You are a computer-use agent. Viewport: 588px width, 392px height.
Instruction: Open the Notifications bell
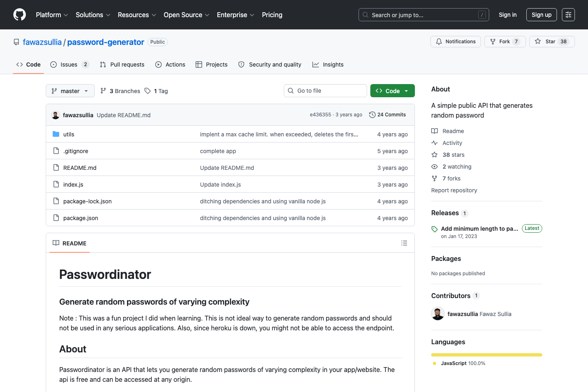point(439,41)
